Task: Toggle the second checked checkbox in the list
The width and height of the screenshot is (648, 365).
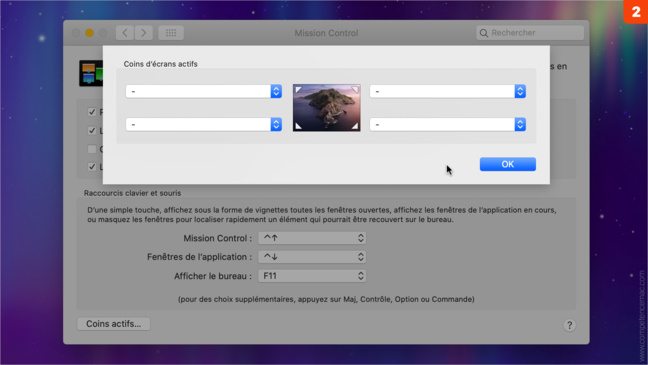Action: click(92, 131)
